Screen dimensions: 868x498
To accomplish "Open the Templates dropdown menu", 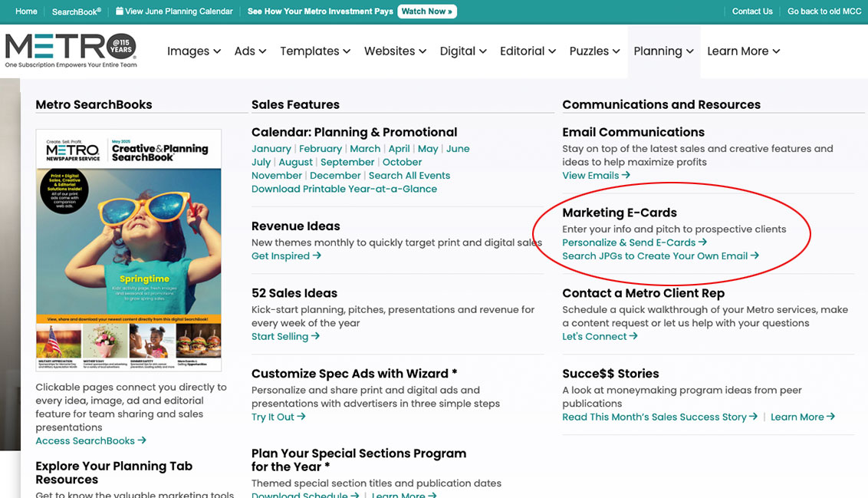I will 314,51.
